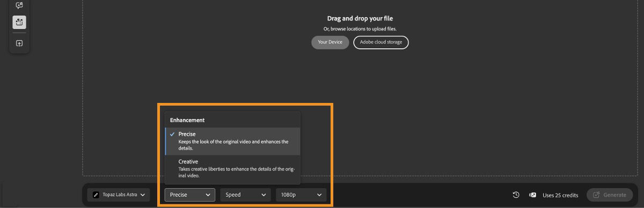Image resolution: width=644 pixels, height=208 pixels.
Task: Open the Topaz Labs Astra model dropdown
Action: pos(119,195)
